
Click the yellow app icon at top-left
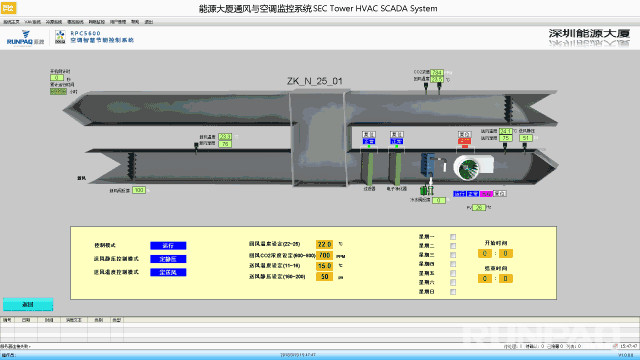click(8, 7)
